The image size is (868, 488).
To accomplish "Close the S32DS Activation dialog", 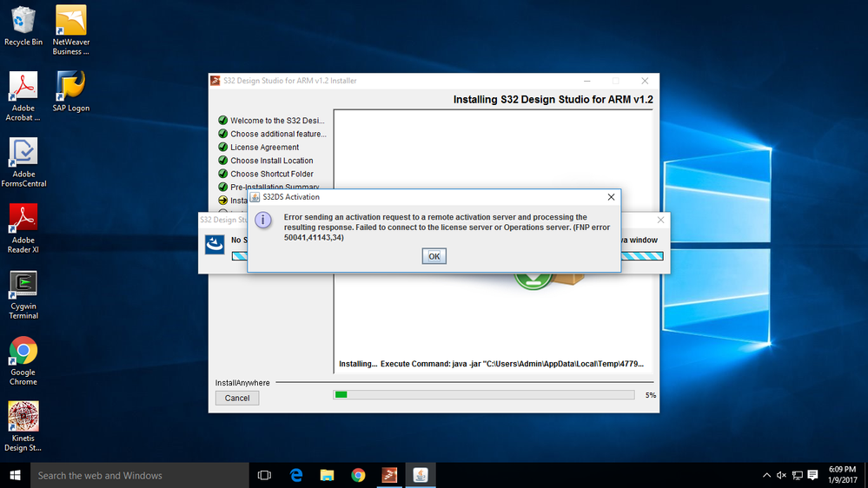I will pyautogui.click(x=611, y=197).
